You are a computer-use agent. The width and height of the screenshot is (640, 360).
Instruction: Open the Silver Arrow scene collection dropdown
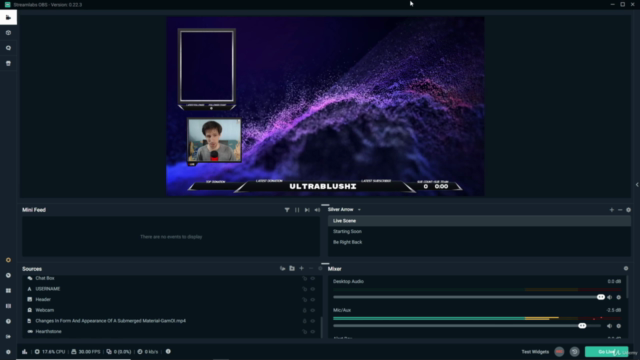[344, 209]
